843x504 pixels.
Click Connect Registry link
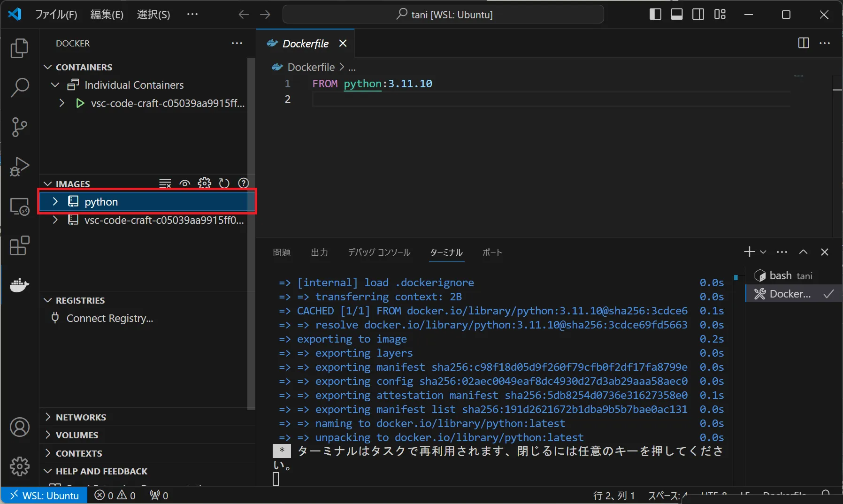click(109, 318)
